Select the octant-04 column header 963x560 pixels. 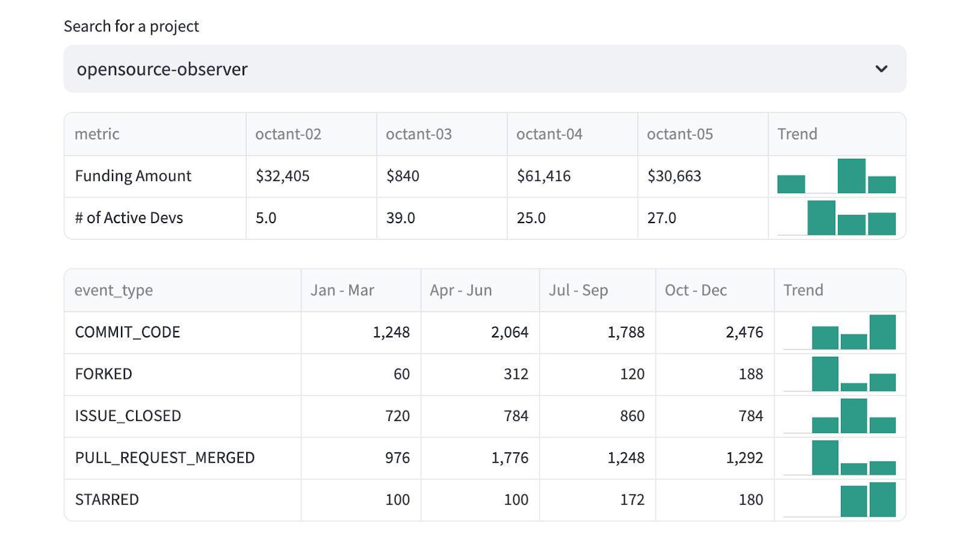[549, 134]
